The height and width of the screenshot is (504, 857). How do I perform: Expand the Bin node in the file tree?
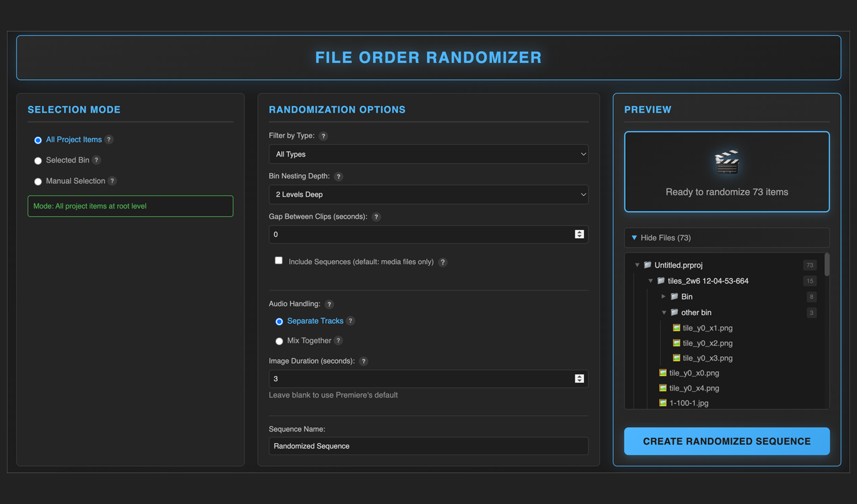pos(664,296)
